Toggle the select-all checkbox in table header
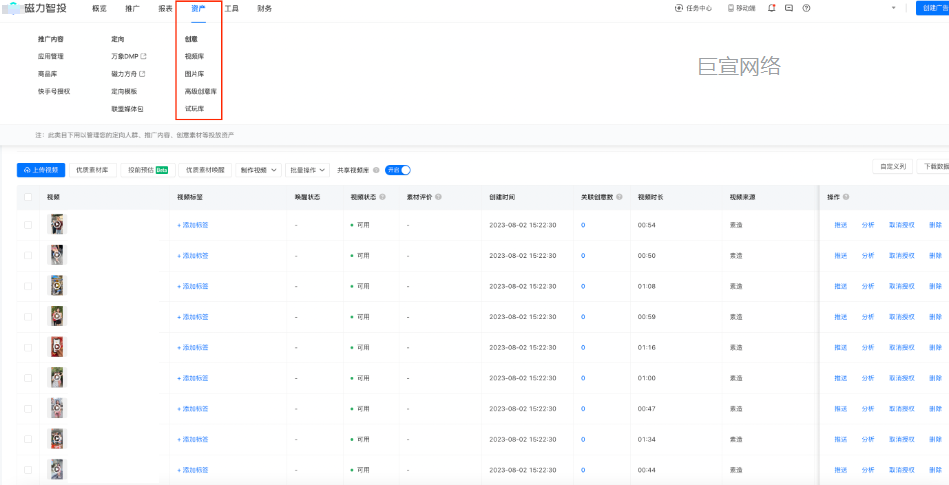Screen dimensions: 949x485 [28, 197]
